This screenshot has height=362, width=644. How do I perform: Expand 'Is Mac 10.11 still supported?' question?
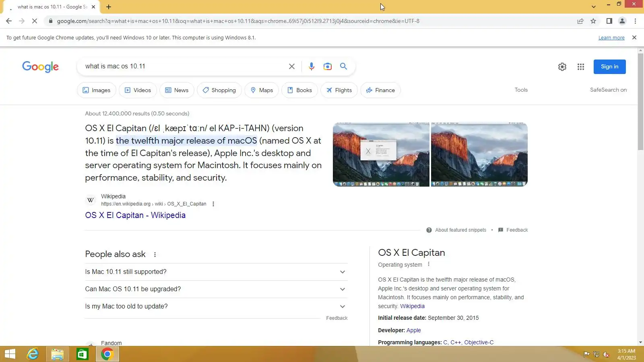216,272
